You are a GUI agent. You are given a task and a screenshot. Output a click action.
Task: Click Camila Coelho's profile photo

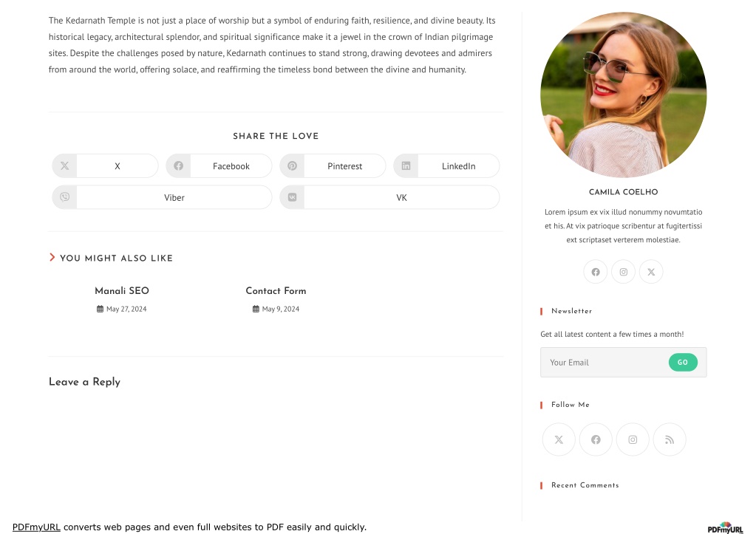point(624,95)
